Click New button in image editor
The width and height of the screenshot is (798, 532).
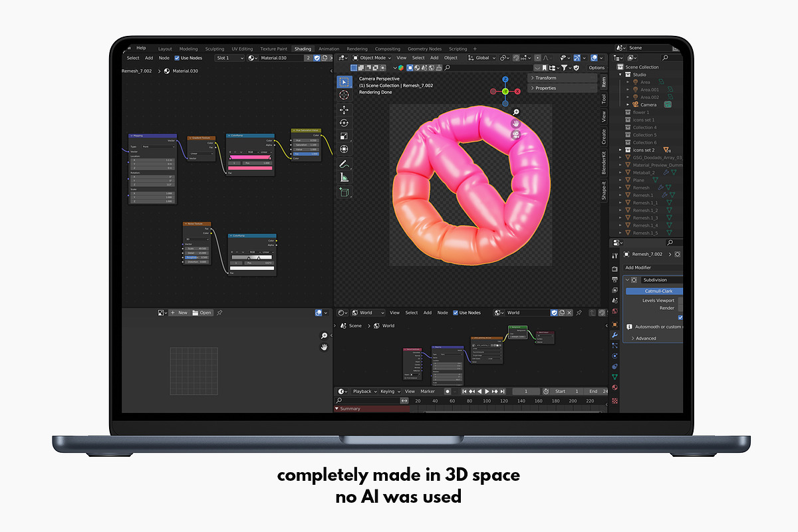[x=178, y=313]
